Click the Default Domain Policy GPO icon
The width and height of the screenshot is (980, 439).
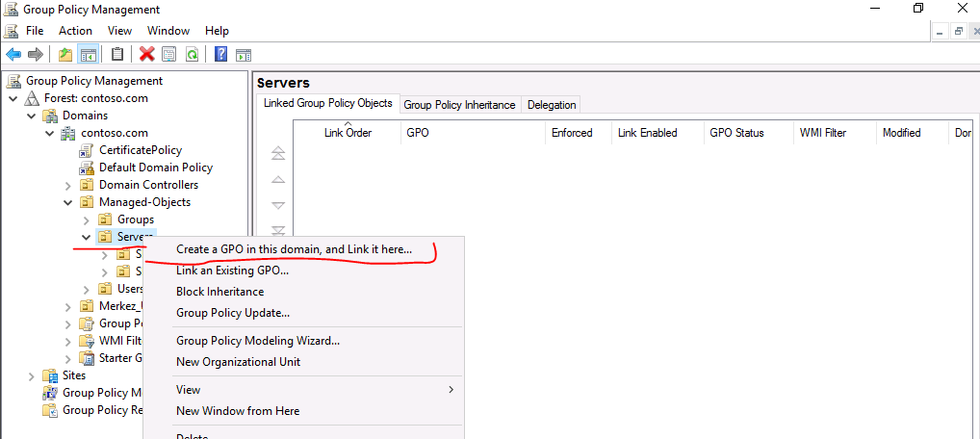pyautogui.click(x=87, y=168)
